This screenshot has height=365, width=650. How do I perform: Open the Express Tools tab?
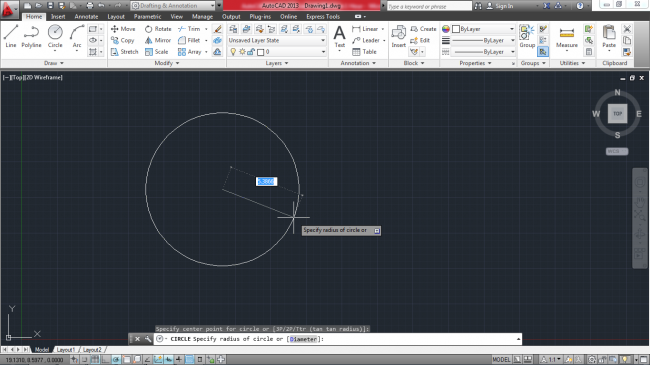[323, 17]
